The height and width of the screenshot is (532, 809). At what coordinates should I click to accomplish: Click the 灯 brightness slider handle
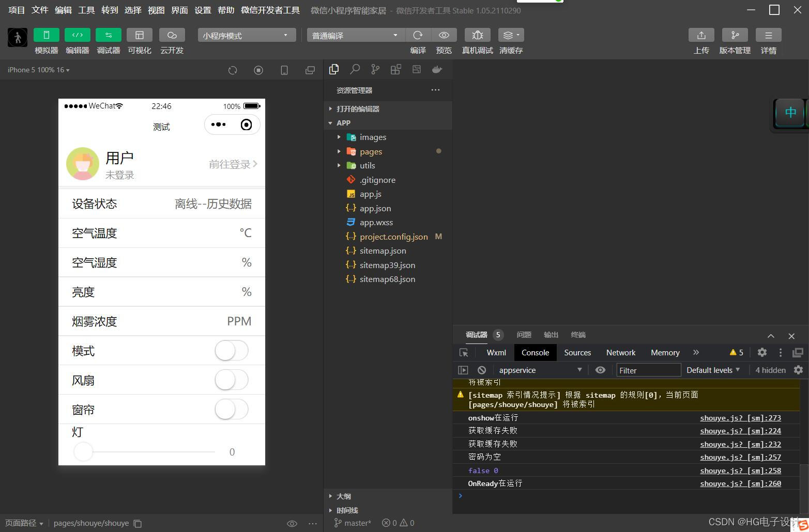point(83,451)
